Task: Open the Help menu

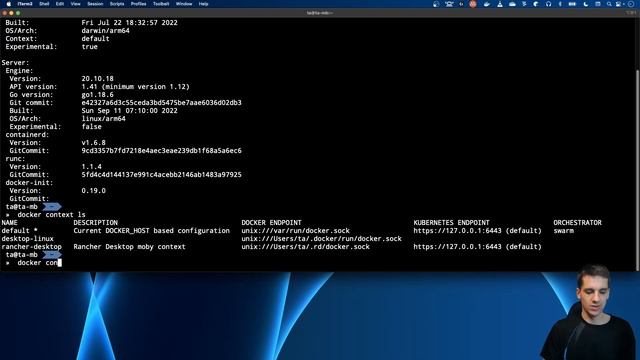Action: [x=203, y=4]
